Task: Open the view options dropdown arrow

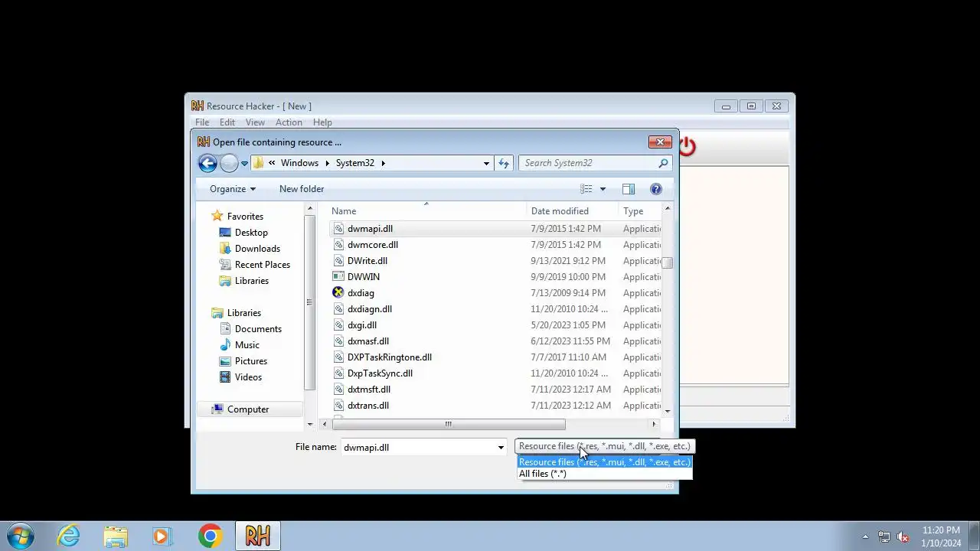Action: click(x=603, y=189)
